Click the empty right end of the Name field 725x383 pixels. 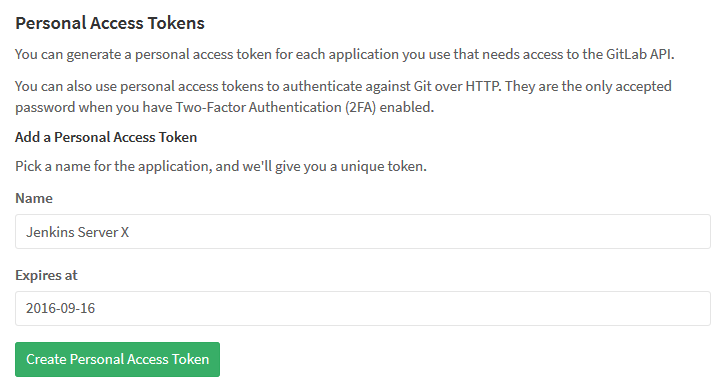click(647, 231)
